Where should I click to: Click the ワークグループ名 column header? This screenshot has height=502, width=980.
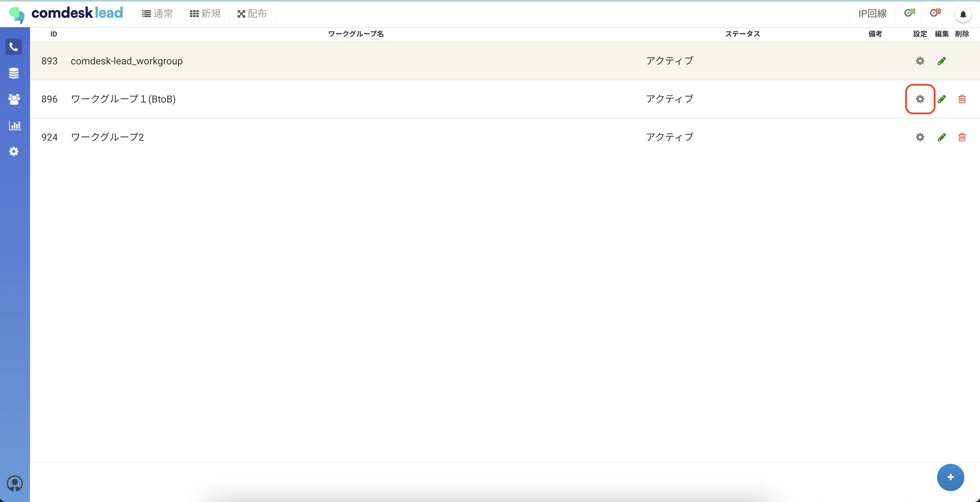coord(356,34)
